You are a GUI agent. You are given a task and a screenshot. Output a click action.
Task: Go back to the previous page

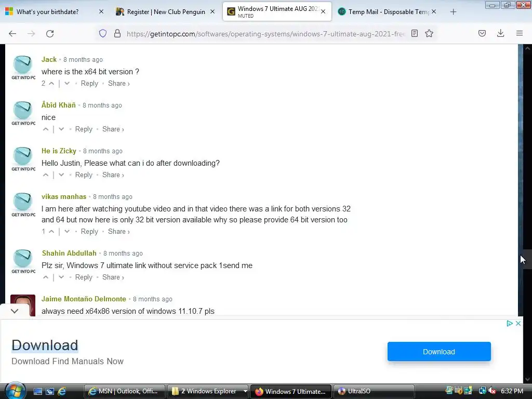[x=12, y=34]
